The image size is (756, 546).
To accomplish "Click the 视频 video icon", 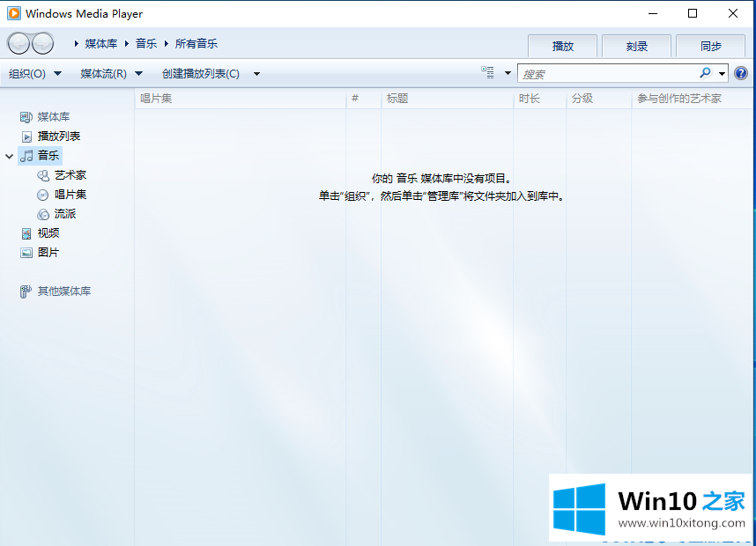I will point(26,233).
